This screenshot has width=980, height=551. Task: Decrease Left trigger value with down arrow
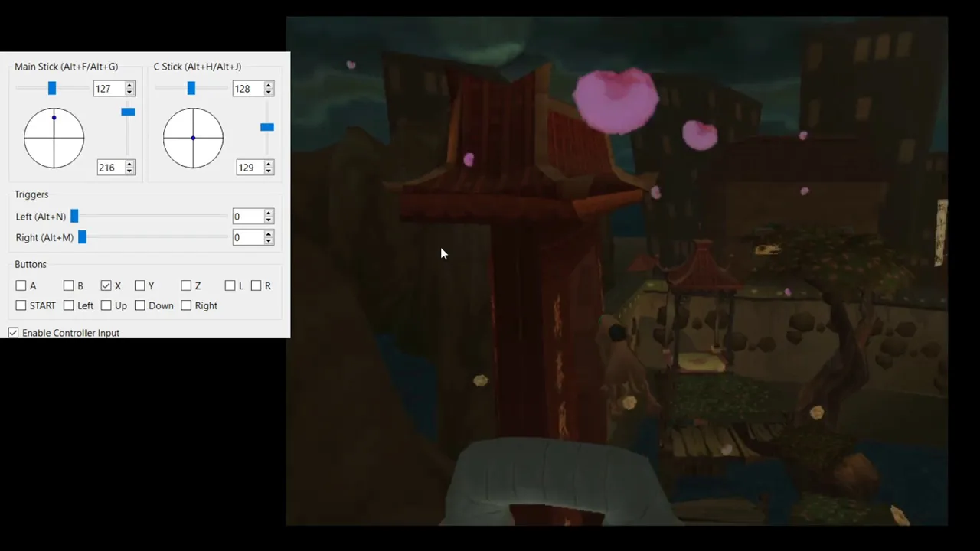coord(269,220)
